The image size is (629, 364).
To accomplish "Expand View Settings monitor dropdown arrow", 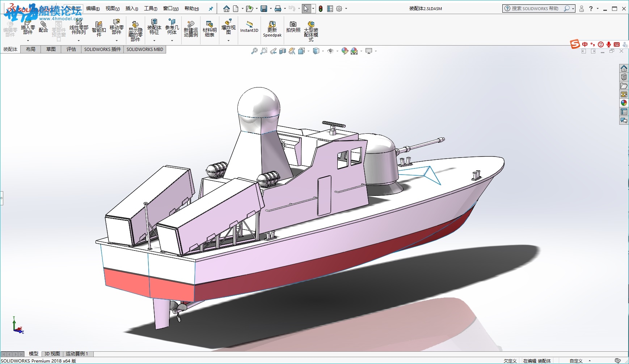I will (376, 51).
